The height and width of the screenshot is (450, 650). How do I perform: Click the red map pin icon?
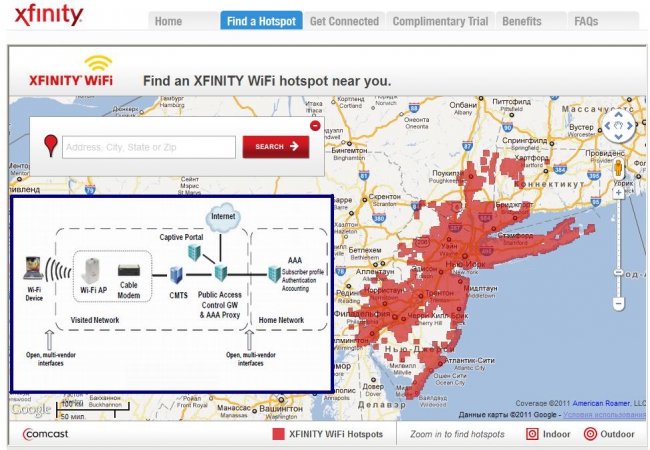point(51,145)
